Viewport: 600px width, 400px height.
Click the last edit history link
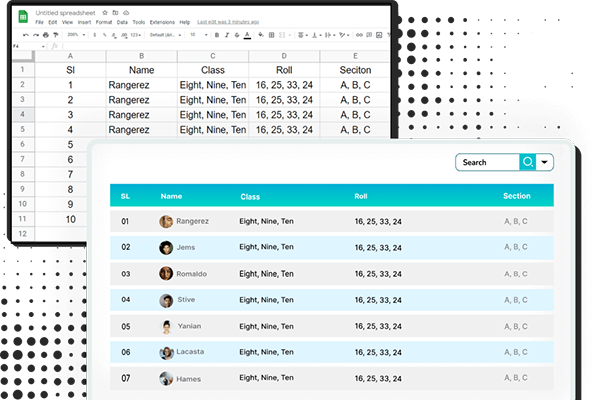pyautogui.click(x=227, y=21)
